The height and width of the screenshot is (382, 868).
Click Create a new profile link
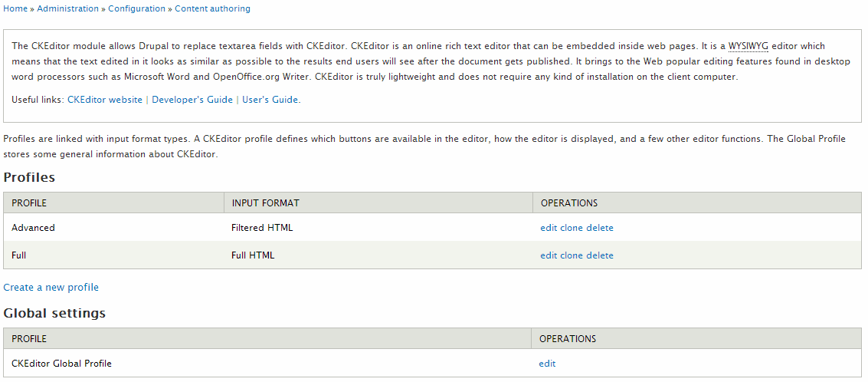coord(51,287)
